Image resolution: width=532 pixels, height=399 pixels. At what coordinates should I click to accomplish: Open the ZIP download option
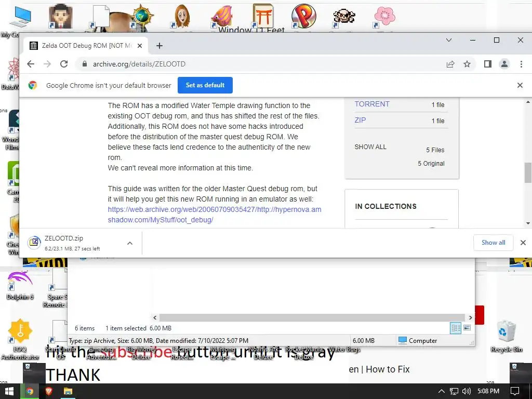tap(360, 120)
